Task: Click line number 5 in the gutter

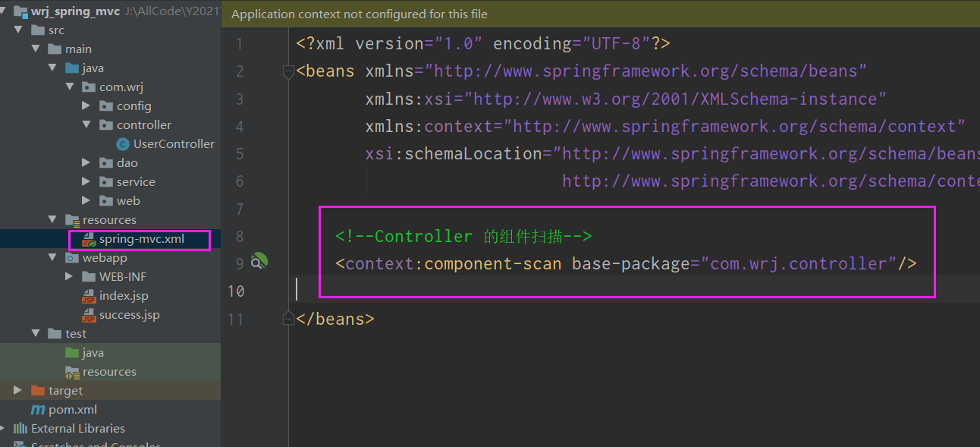Action: click(239, 154)
